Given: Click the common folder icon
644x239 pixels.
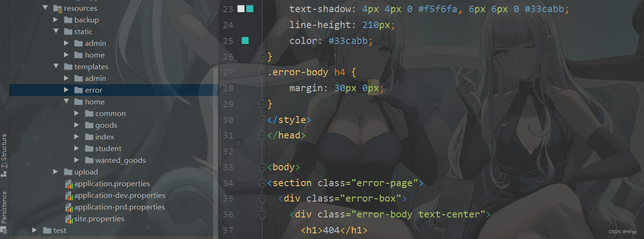Looking at the screenshot, I should 89,114.
